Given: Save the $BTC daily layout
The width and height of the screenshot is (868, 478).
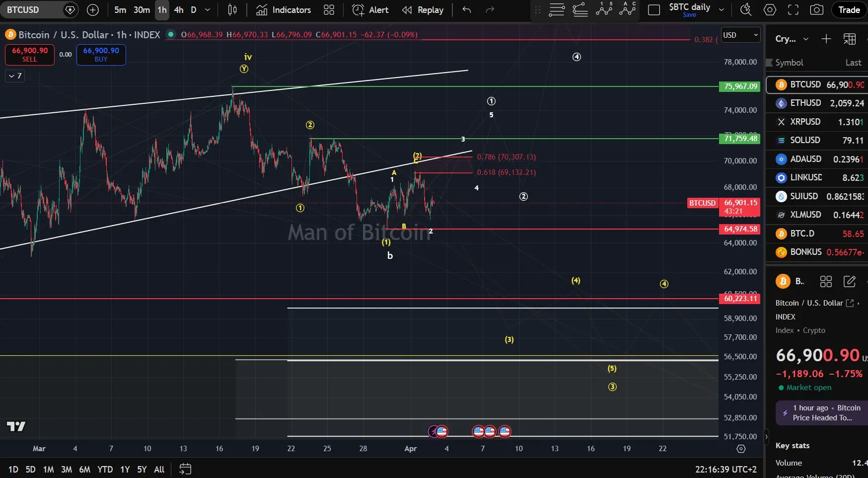Looking at the screenshot, I should pyautogui.click(x=689, y=15).
